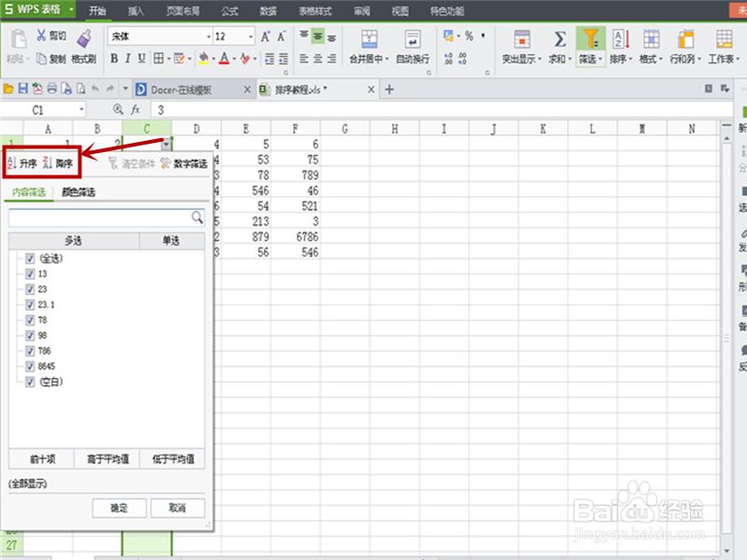Image resolution: width=747 pixels, height=560 pixels.
Task: Uncheck the 13 filter checkbox
Action: 30,273
